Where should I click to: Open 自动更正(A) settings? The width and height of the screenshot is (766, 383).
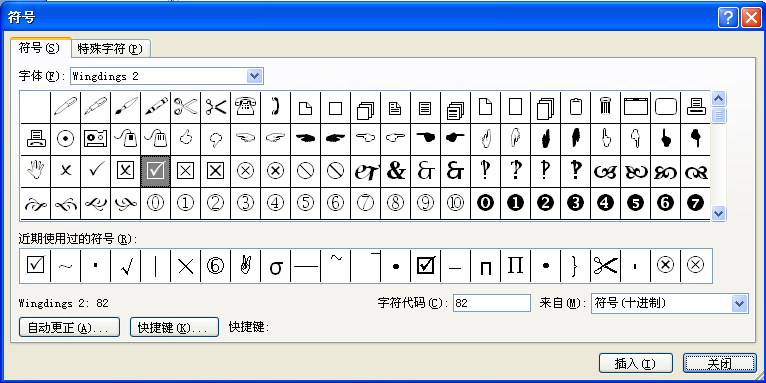click(x=69, y=327)
